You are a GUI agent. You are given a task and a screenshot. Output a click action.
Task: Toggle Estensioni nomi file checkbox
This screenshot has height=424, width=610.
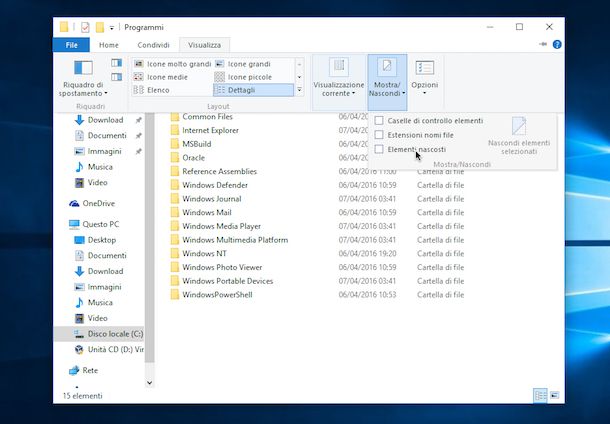(379, 134)
